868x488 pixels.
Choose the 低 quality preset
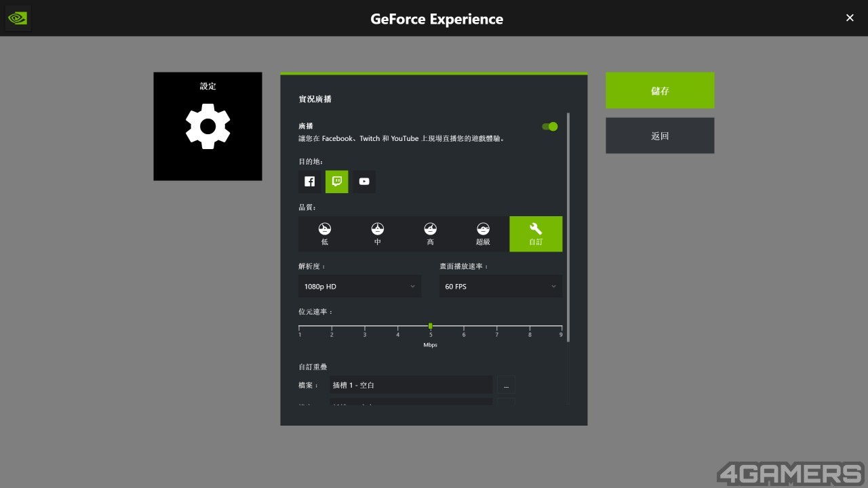325,234
